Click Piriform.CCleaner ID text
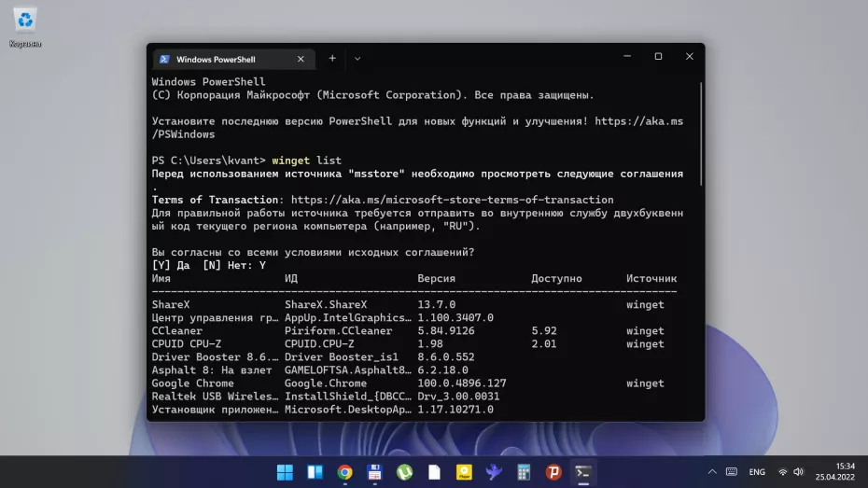Screen dimensions: 868x488 click(x=338, y=331)
